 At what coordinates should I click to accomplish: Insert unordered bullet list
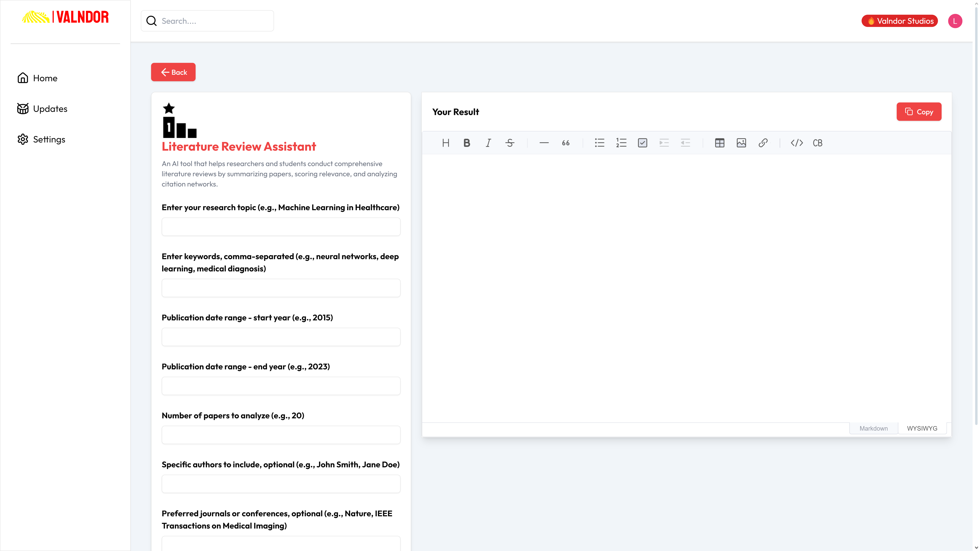(x=600, y=143)
